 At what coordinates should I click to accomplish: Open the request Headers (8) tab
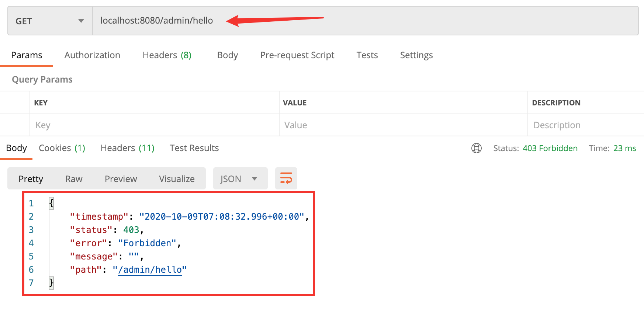[x=167, y=55]
